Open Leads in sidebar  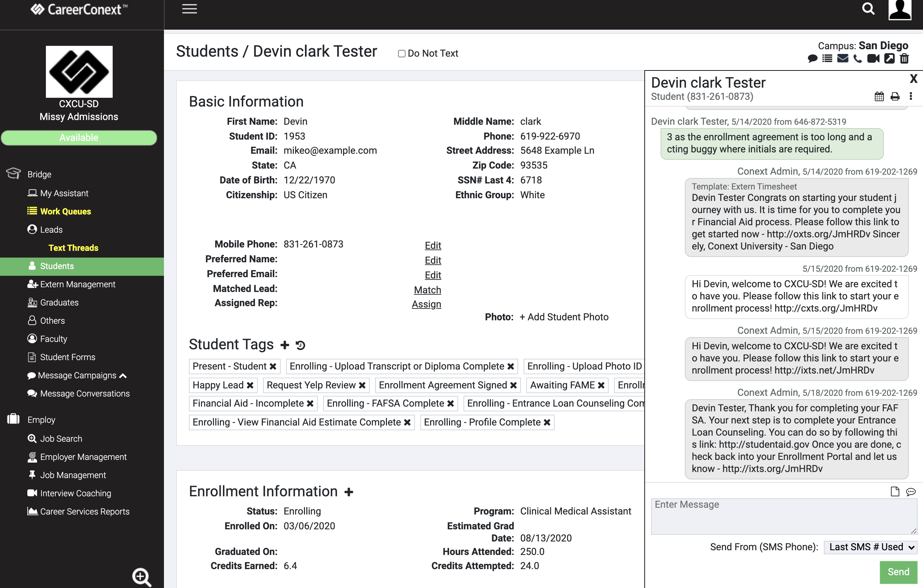pyautogui.click(x=45, y=230)
